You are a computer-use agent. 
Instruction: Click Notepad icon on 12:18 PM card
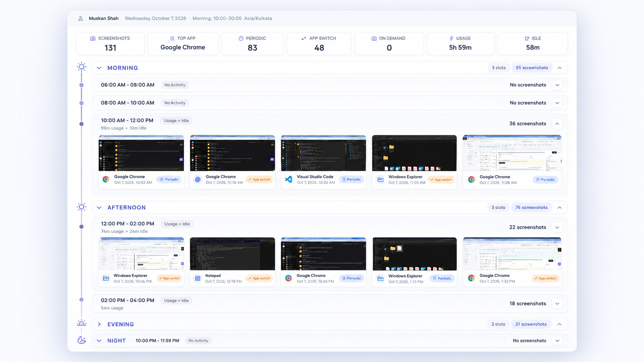tap(198, 278)
